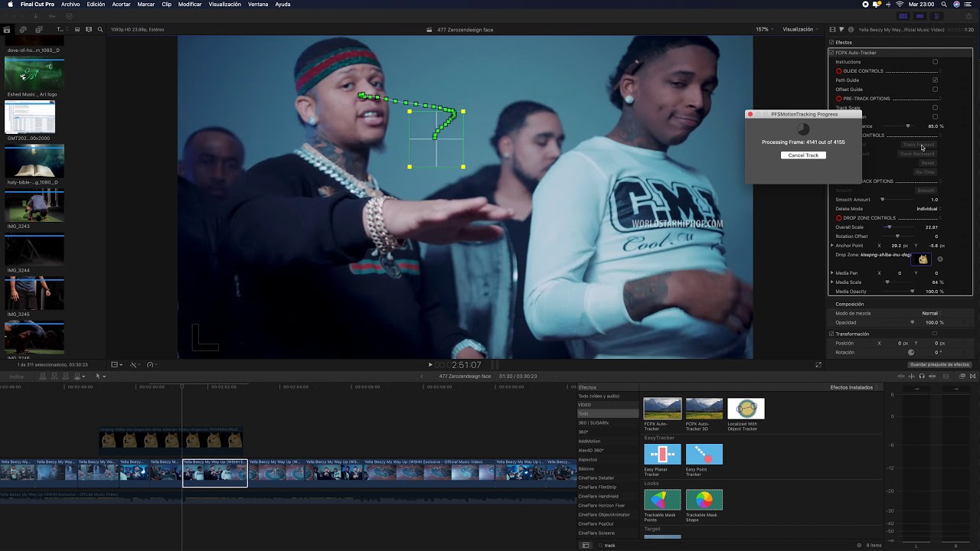980x551 pixels.
Task: Open the color inspector triangle icon
Action: (x=841, y=30)
